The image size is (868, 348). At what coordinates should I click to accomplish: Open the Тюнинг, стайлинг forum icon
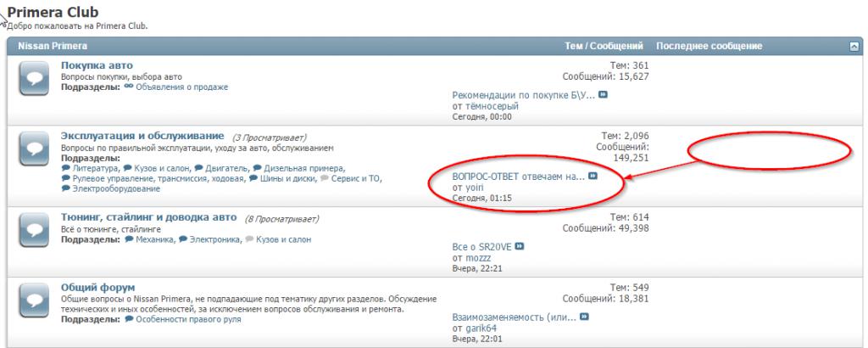(x=34, y=230)
